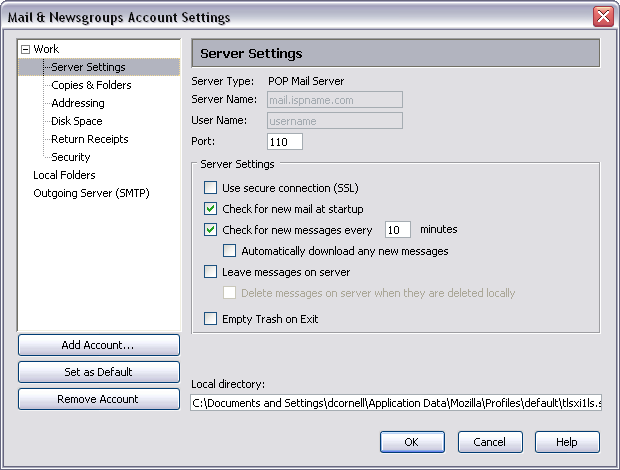Click the minutes interval input field
Viewport: 620px width, 470px height.
(397, 230)
